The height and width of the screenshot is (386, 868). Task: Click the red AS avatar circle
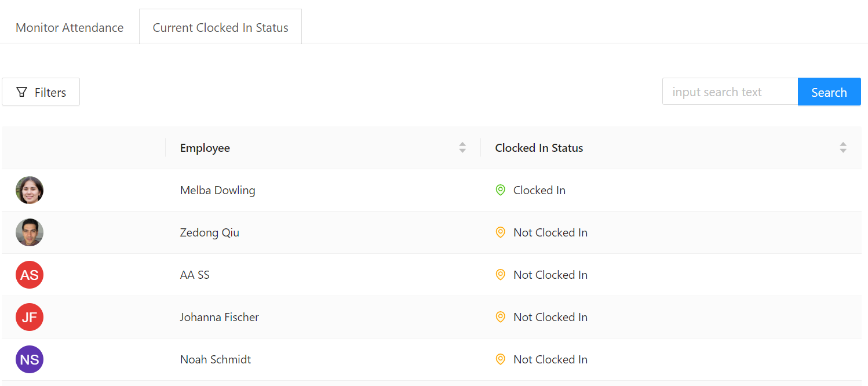(x=30, y=275)
